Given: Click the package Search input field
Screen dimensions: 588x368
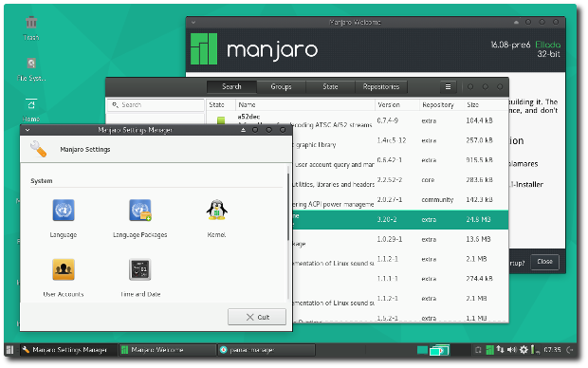Looking at the screenshot, I should coord(156,105).
